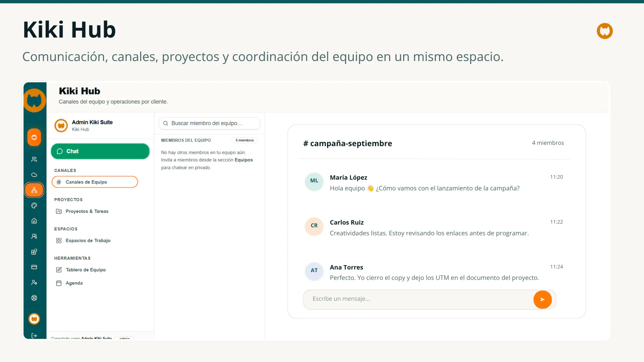
Task: Click the Admin Kiki Suite avatar icon
Action: point(61,126)
